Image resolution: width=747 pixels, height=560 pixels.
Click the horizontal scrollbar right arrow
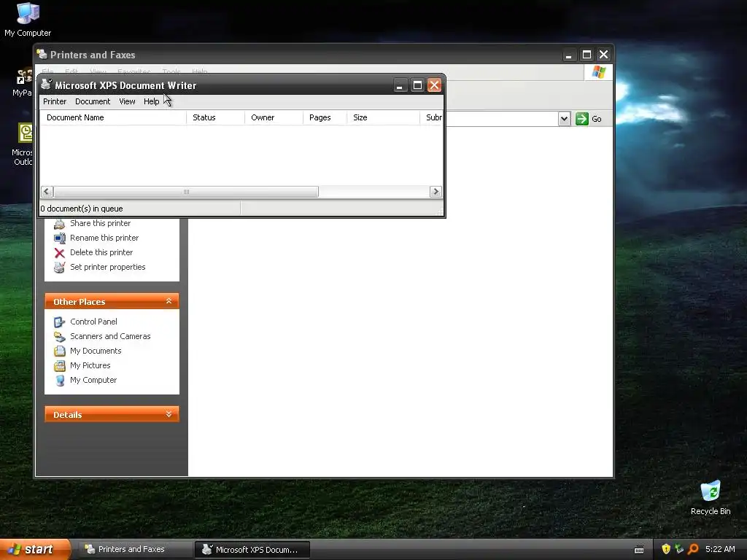pyautogui.click(x=436, y=192)
